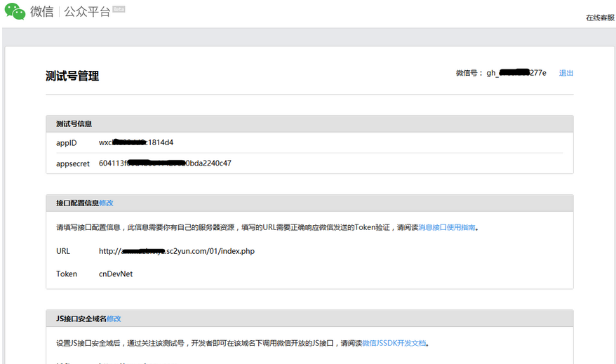Click the 公众平台 header title
Image resolution: width=616 pixels, height=364 pixels.
pyautogui.click(x=87, y=12)
